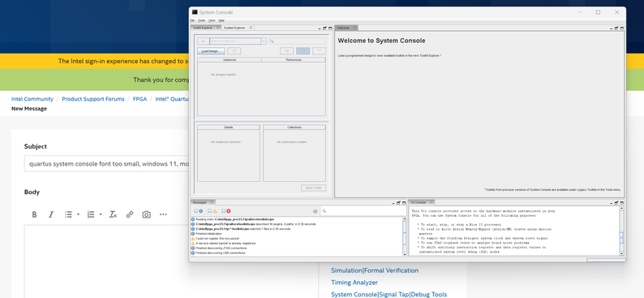The height and width of the screenshot is (298, 644).
Task: Open the Timing Analyzer link
Action: (354, 283)
